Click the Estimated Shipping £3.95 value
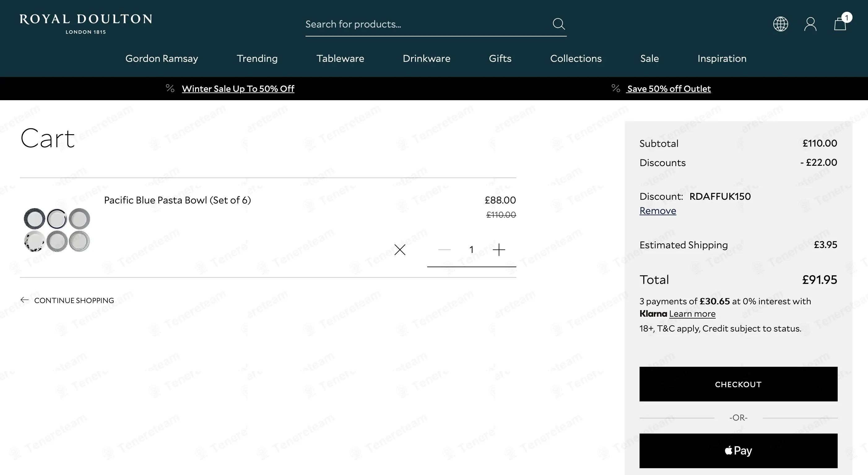The height and width of the screenshot is (475, 868). 825,245
